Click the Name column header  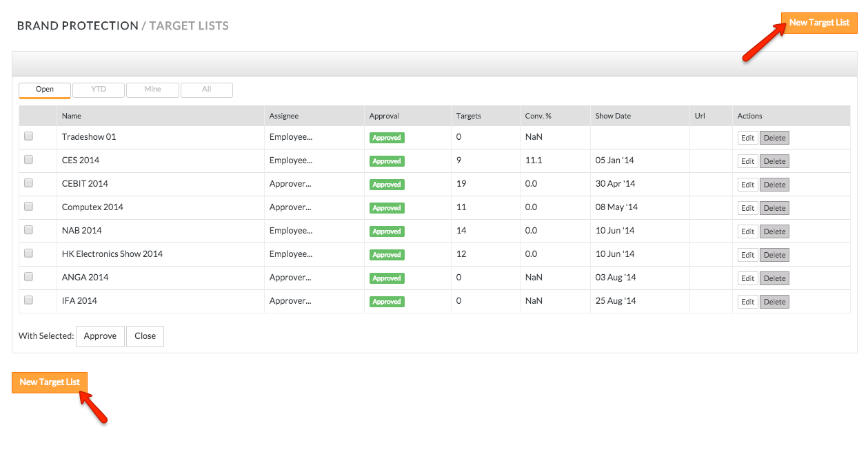72,116
